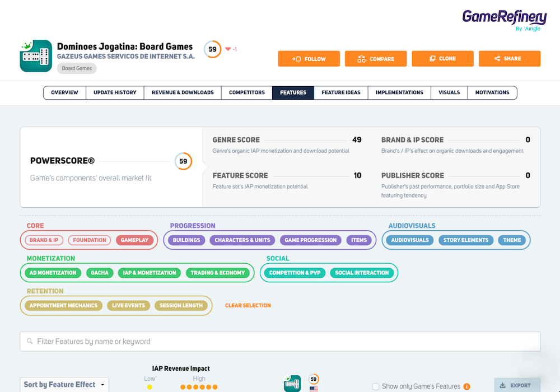Toggle the Characters & Units filter chip
Viewport: 560px width, 392px height.
(x=242, y=240)
